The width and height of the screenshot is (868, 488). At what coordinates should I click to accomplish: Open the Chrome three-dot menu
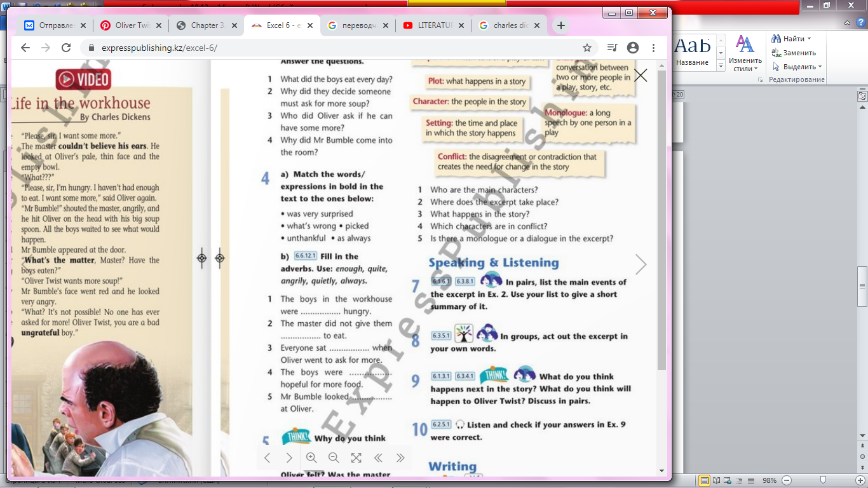(x=653, y=48)
